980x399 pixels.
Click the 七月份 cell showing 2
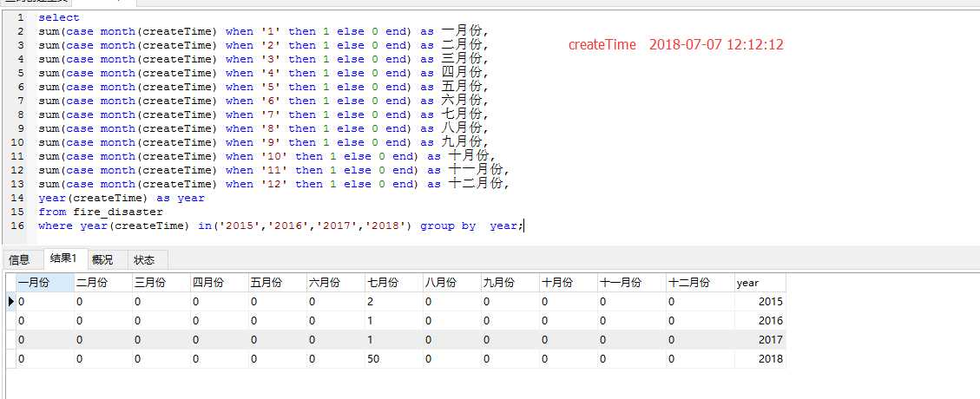point(393,302)
